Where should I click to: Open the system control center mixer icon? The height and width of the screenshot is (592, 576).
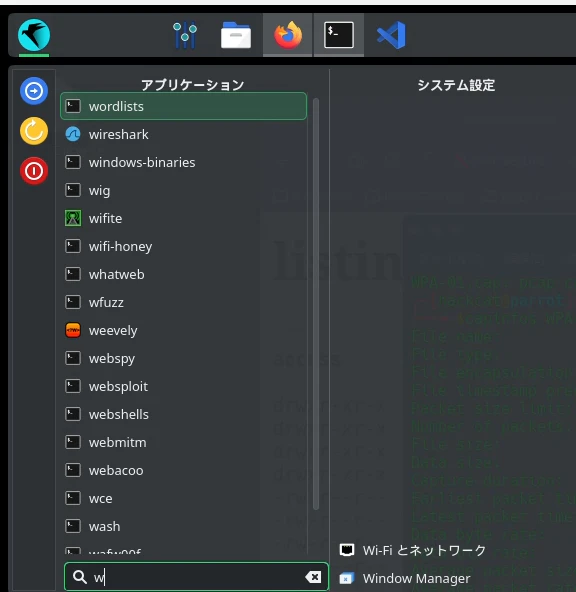tap(185, 35)
